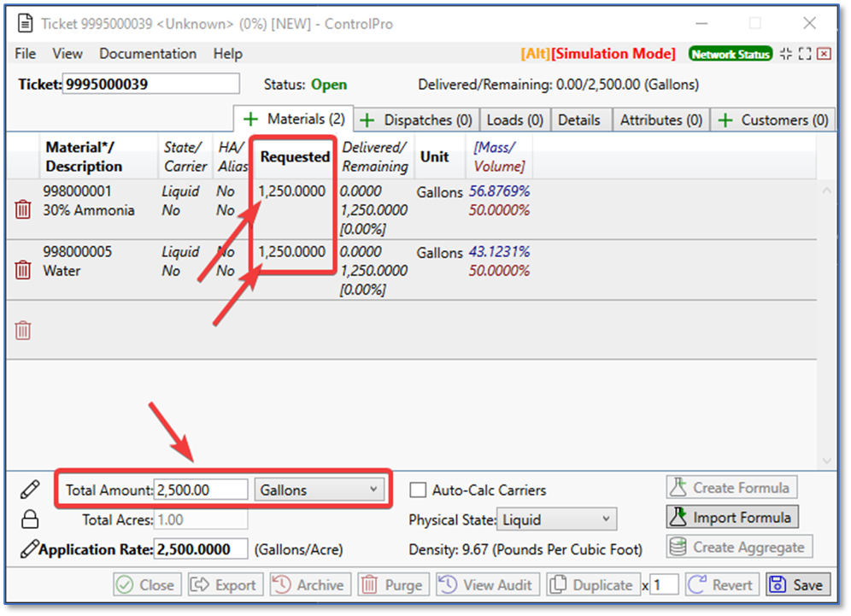Click the Import Formula button
This screenshot has height=616, width=851.
[731, 518]
